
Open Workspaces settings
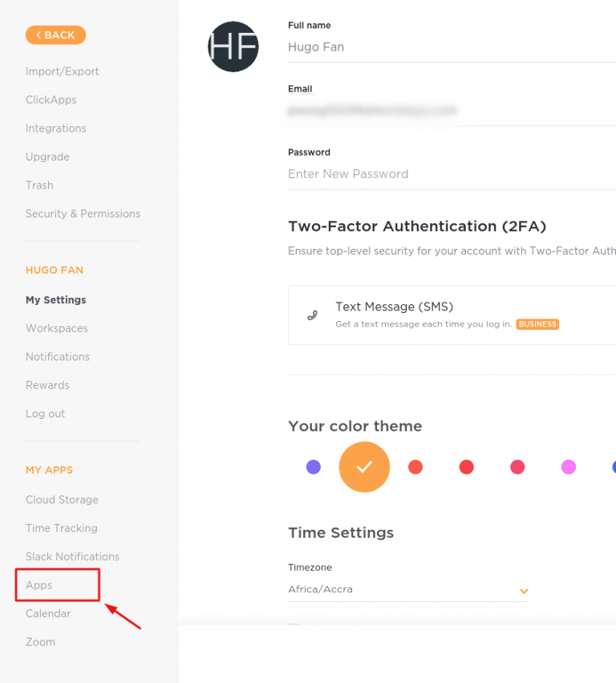tap(56, 327)
